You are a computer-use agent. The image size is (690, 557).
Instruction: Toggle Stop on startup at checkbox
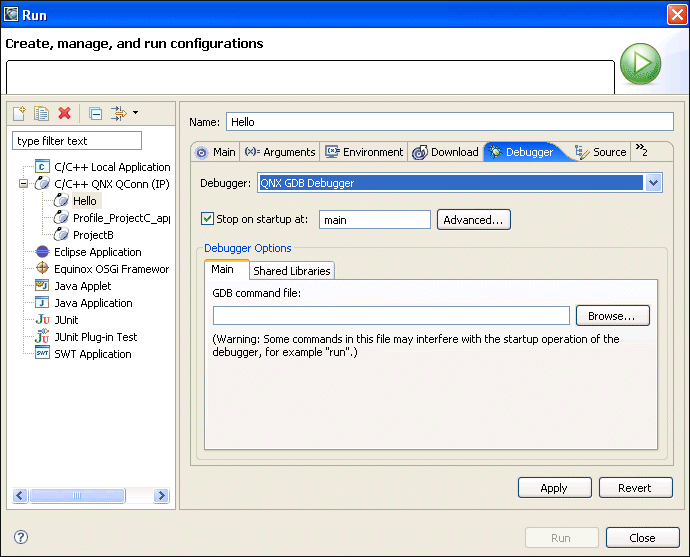click(x=208, y=219)
